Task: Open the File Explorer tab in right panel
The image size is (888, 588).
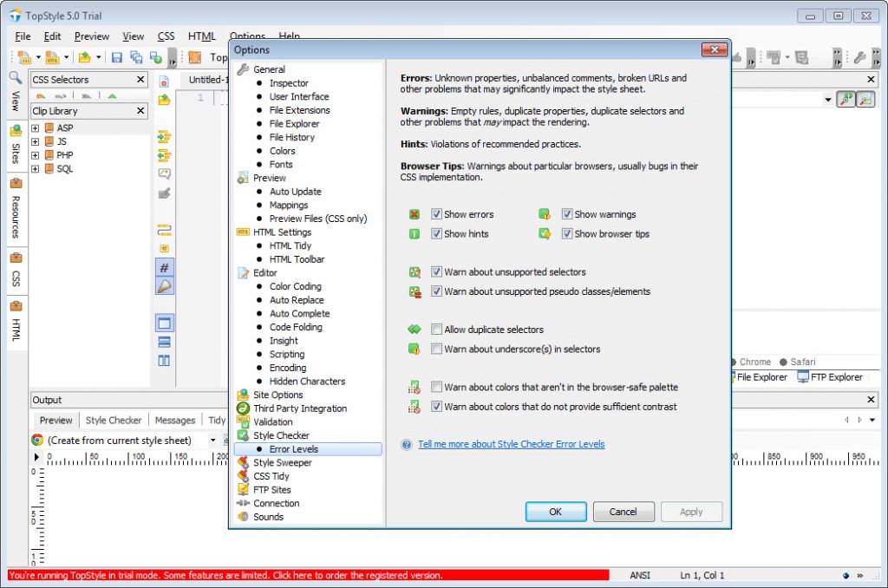Action: click(x=761, y=377)
